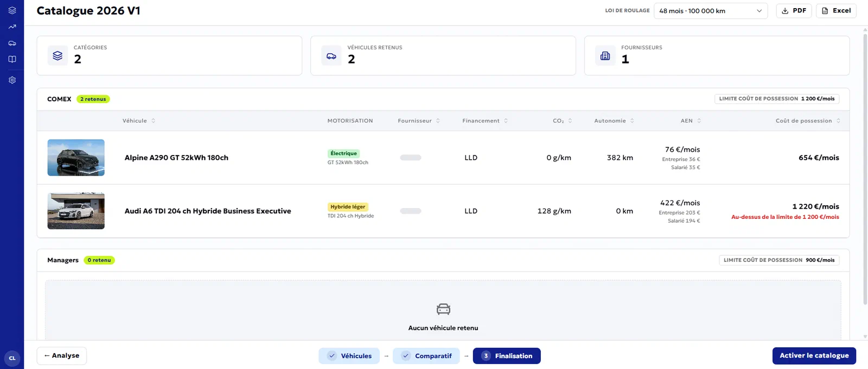This screenshot has width=868, height=369.
Task: Open the layers icon in sidebar
Action: pos(12,10)
